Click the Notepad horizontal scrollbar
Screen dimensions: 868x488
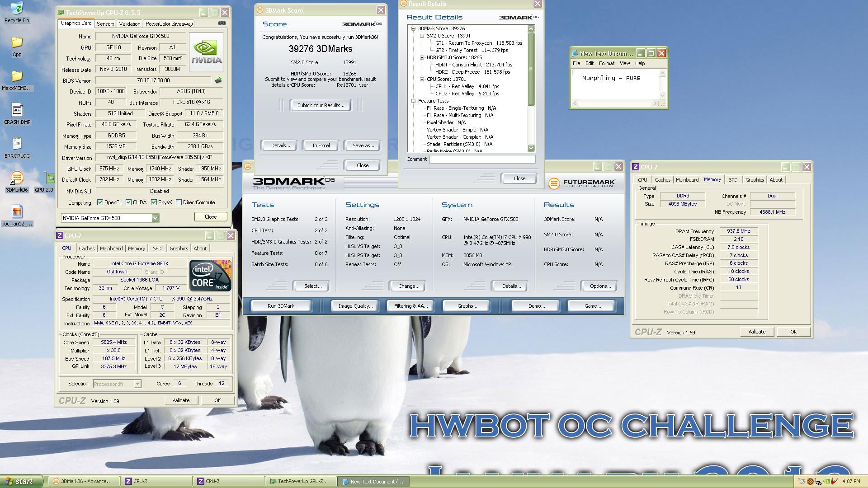pos(614,103)
